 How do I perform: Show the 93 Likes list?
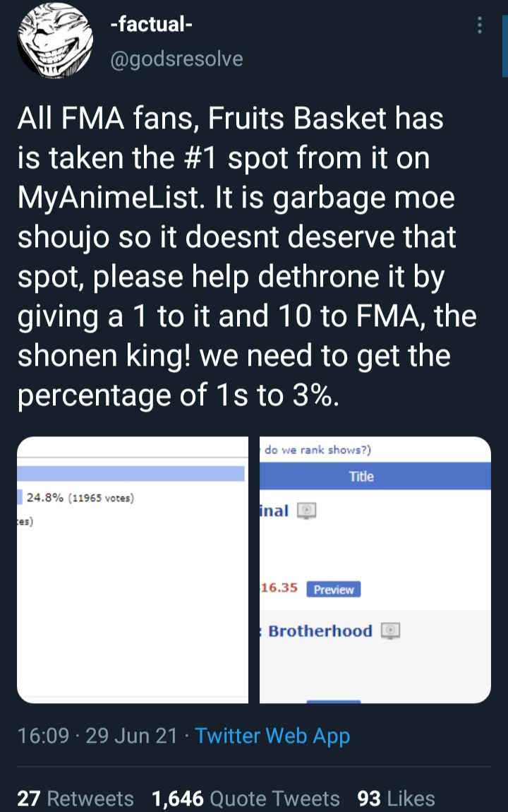pos(397,799)
